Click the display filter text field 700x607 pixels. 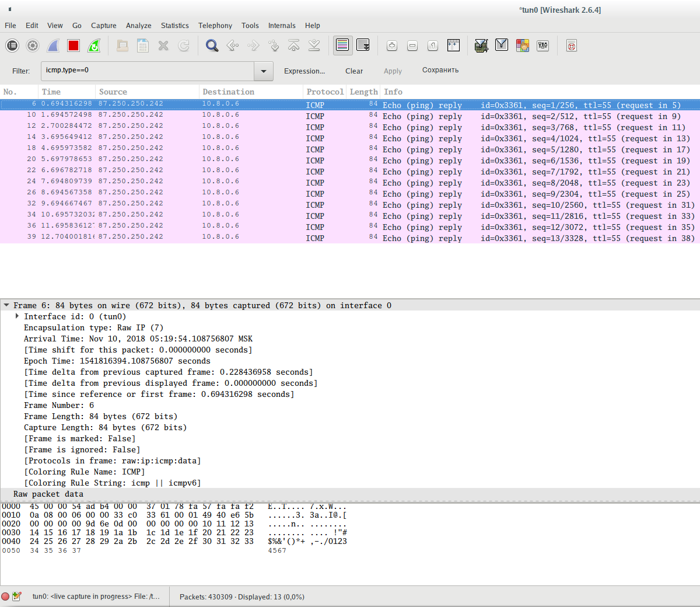coord(148,71)
